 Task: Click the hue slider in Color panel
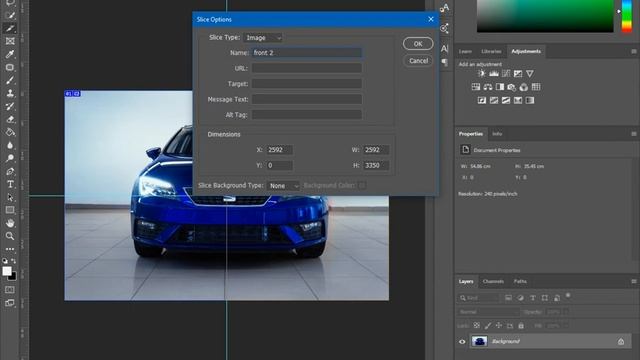tap(627, 16)
